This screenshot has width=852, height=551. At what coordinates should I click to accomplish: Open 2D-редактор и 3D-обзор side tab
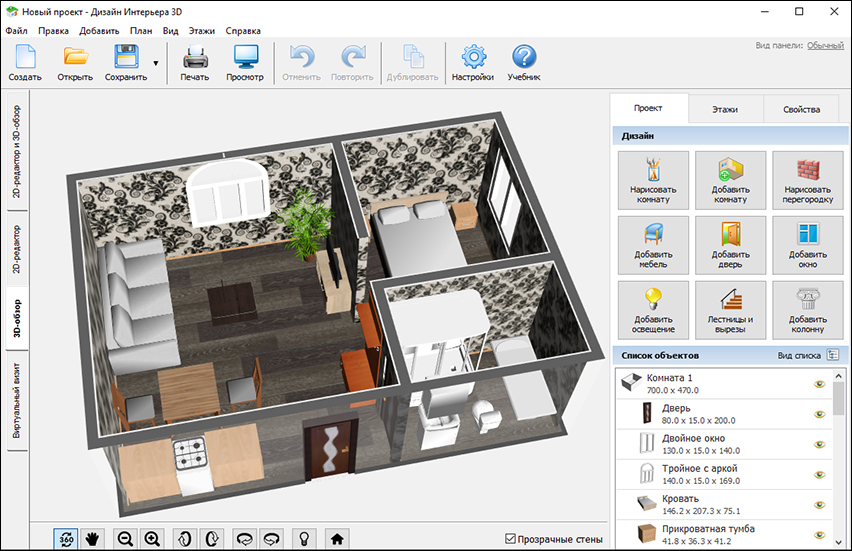click(17, 152)
